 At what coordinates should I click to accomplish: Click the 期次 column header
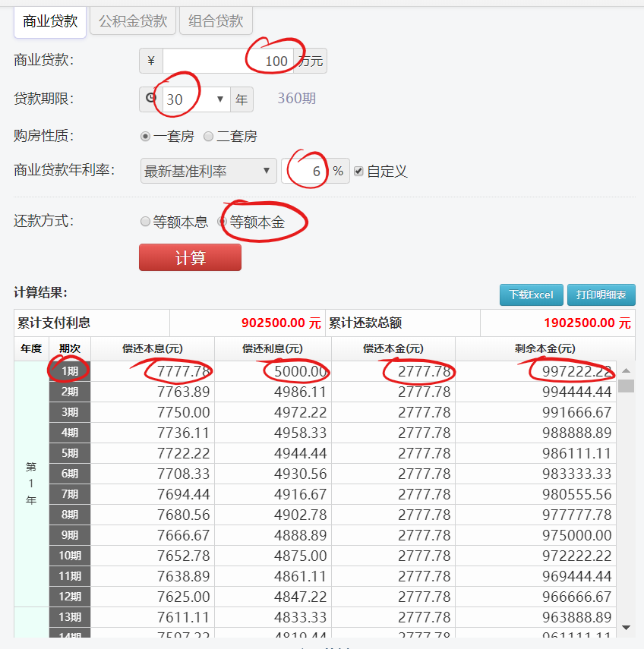(70, 348)
